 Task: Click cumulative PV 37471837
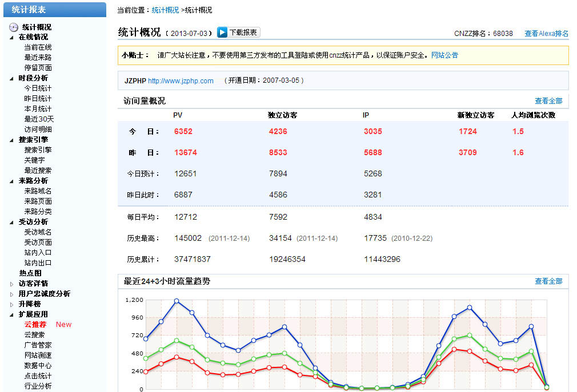(193, 260)
